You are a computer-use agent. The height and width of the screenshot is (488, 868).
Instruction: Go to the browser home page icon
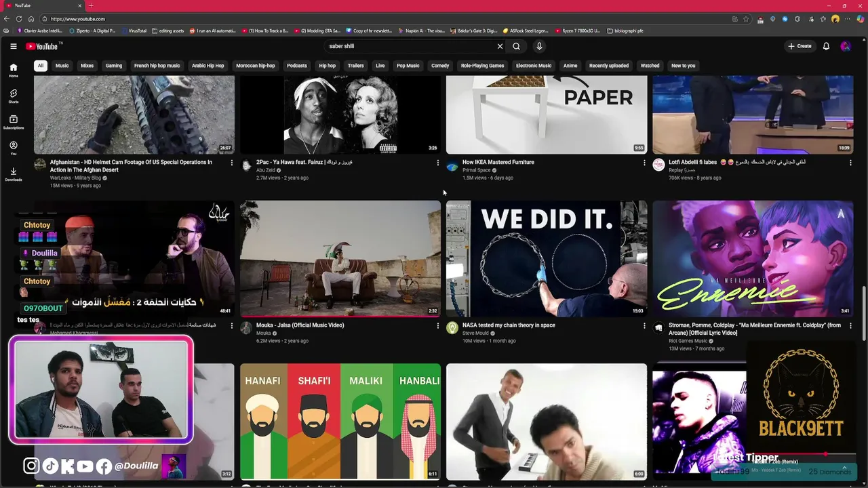[x=31, y=19]
